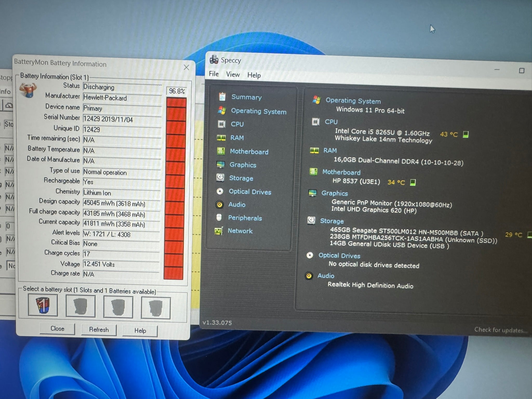532x399 pixels.
Task: Click the Windows flag icon beside Operating System heading
Action: (316, 99)
